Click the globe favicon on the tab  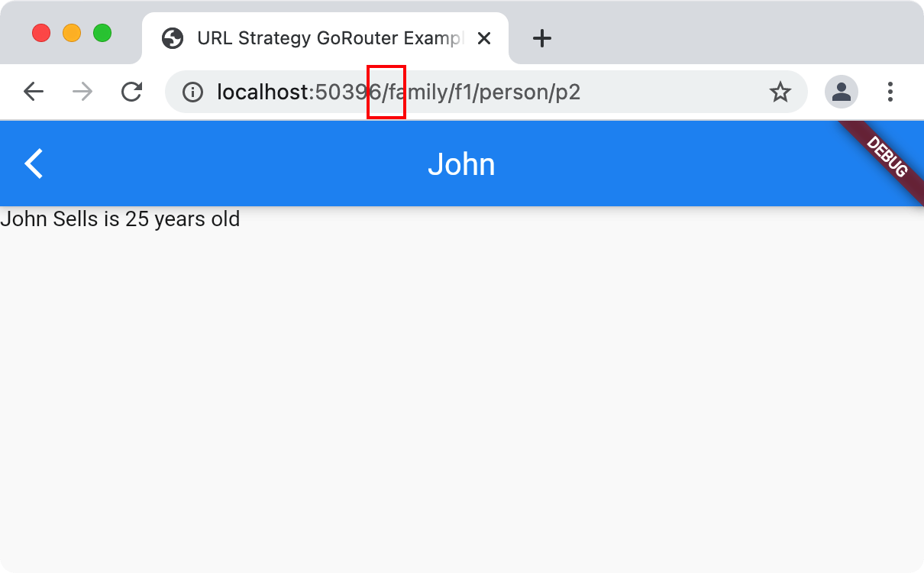(173, 37)
